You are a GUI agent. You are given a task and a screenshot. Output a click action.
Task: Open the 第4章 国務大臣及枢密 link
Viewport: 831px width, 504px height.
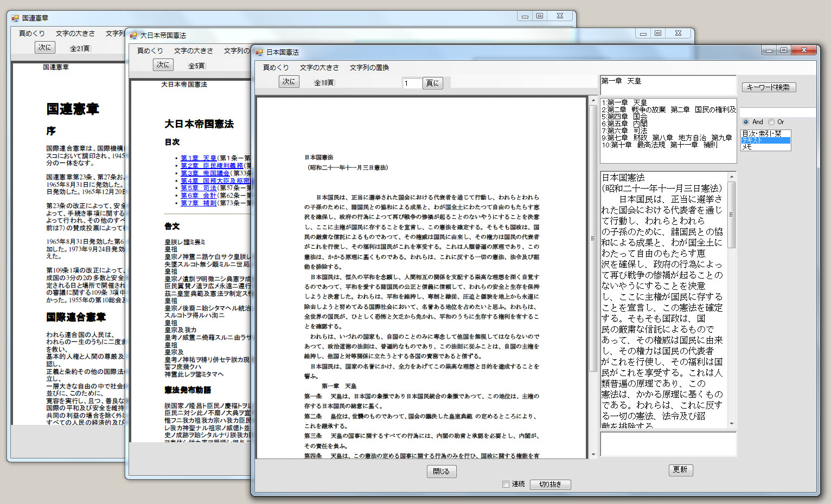[215, 181]
